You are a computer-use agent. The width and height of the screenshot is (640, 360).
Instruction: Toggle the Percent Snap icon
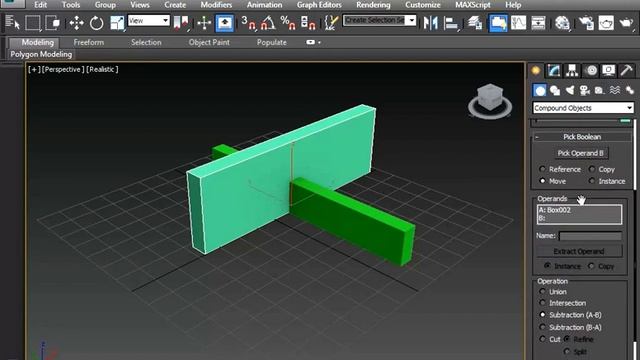pos(288,22)
